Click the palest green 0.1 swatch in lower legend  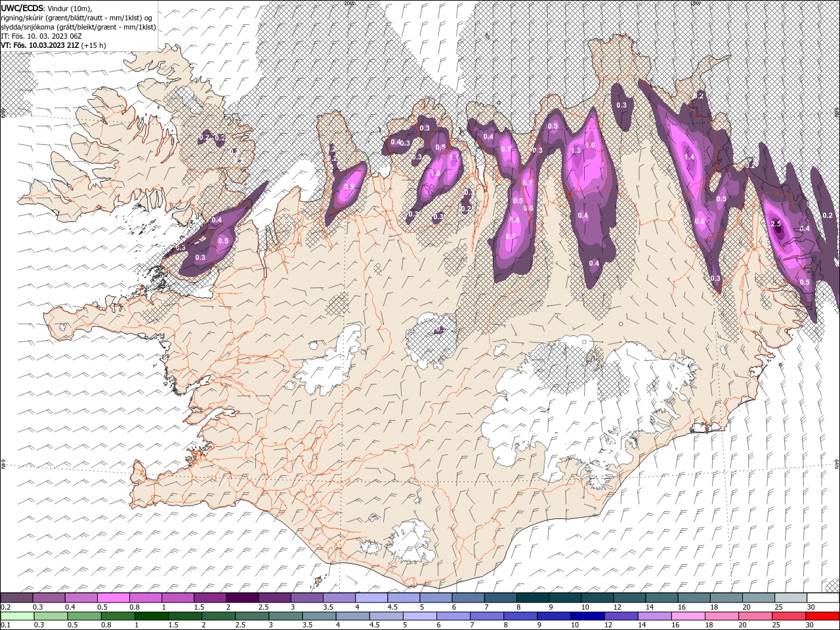click(x=17, y=616)
